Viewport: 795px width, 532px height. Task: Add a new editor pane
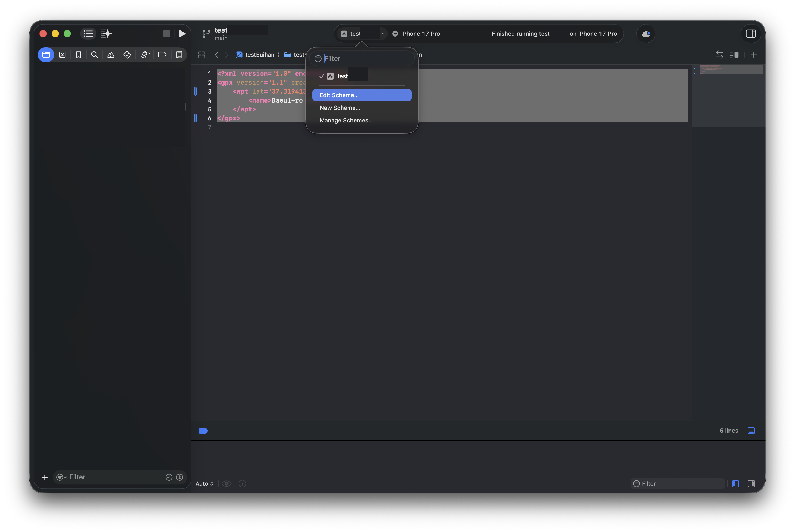click(x=754, y=55)
